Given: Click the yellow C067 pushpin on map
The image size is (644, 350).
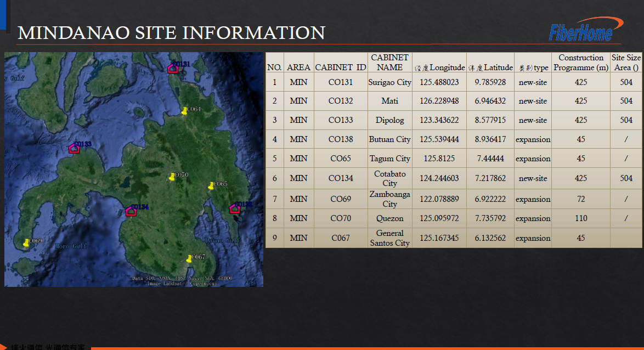Looking at the screenshot, I should pyautogui.click(x=189, y=258).
